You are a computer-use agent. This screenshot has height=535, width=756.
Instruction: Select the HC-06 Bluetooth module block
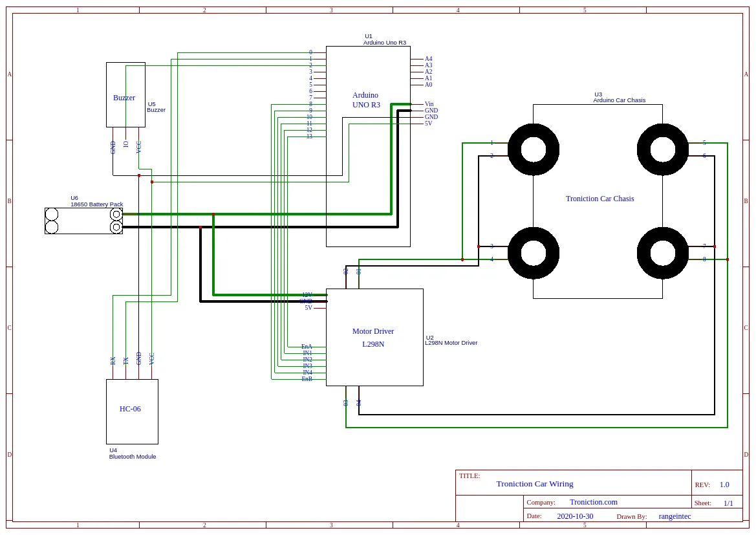click(x=132, y=411)
